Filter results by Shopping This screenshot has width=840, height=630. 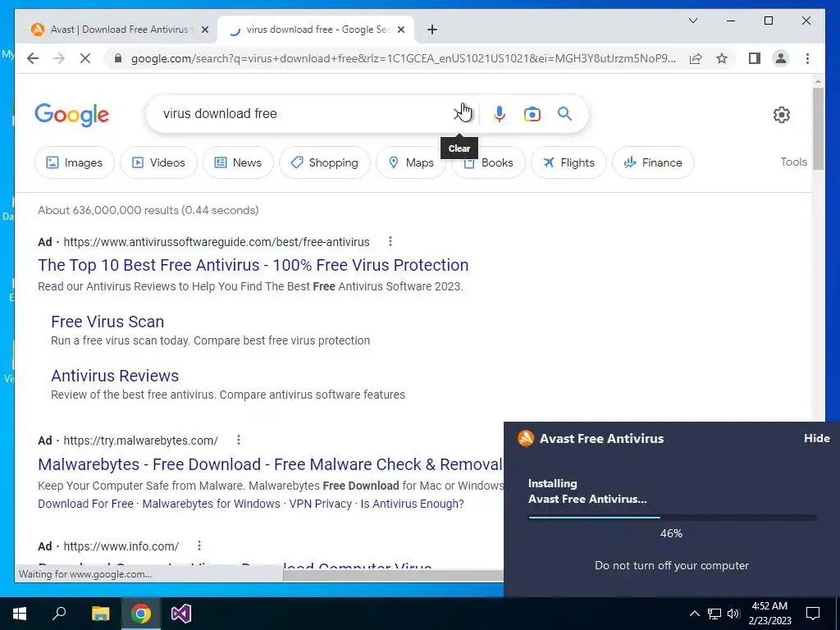325,162
